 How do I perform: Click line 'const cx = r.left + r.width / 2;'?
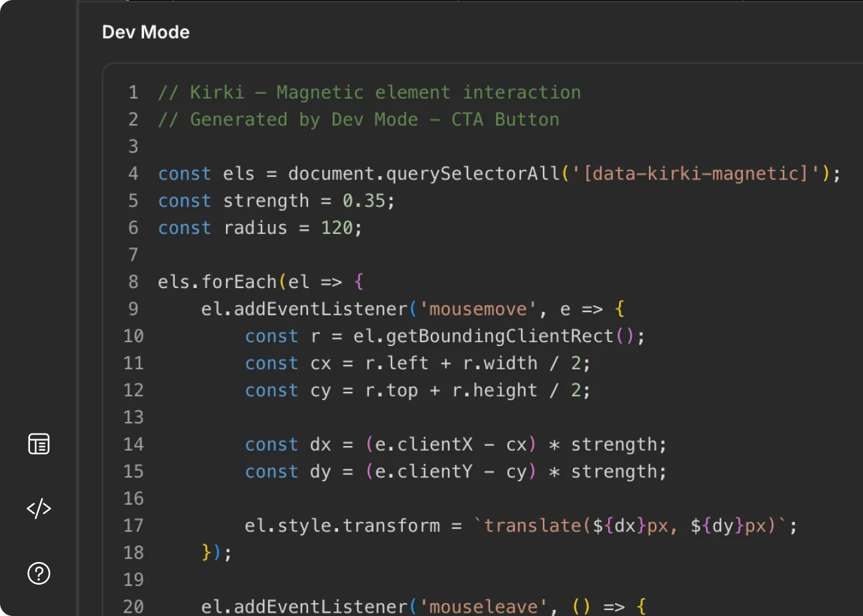417,363
